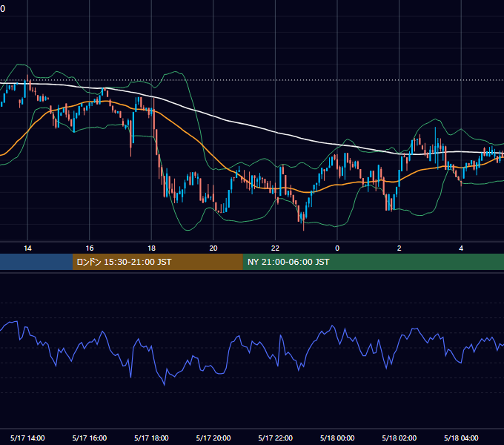This screenshot has width=504, height=445.
Task: Click the 5/17 22:00 time label
Action: 276,438
